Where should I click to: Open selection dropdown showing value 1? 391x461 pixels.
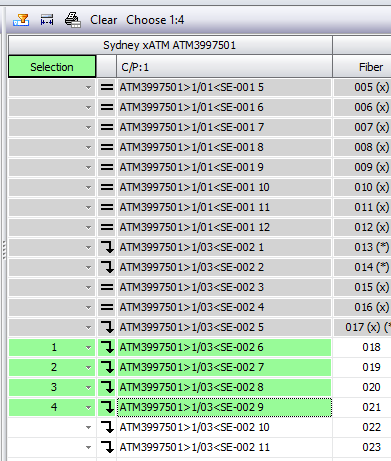click(x=88, y=348)
